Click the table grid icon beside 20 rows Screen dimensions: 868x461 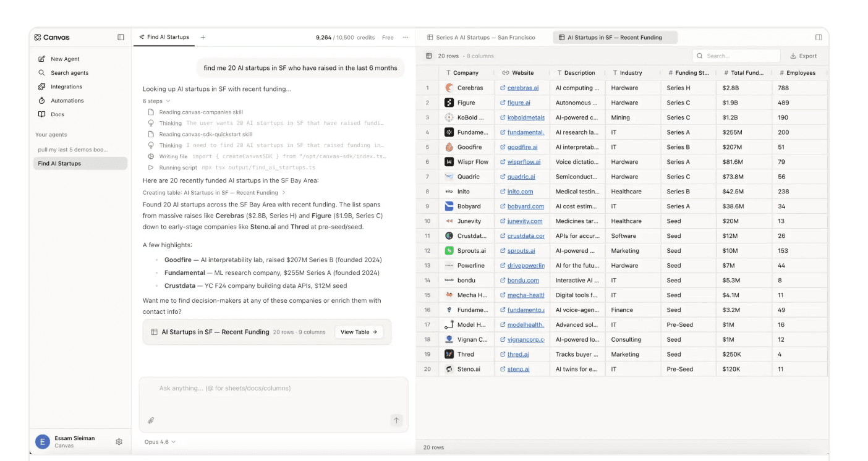click(428, 56)
